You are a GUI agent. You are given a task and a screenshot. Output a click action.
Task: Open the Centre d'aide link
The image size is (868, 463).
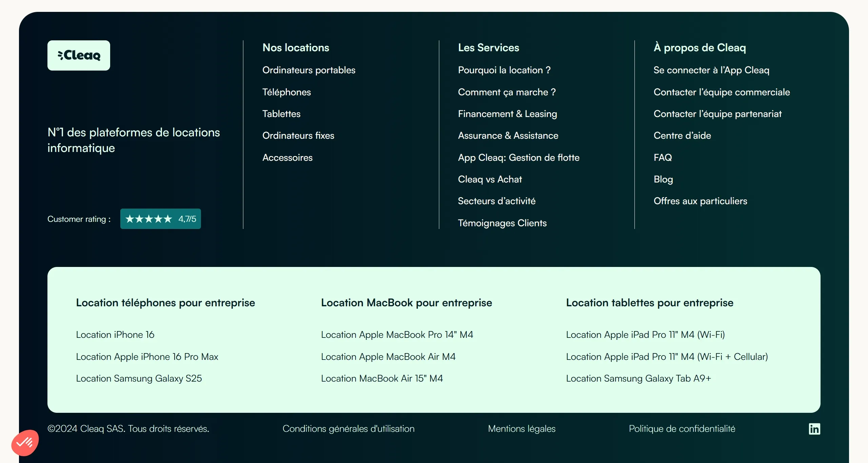click(x=682, y=135)
